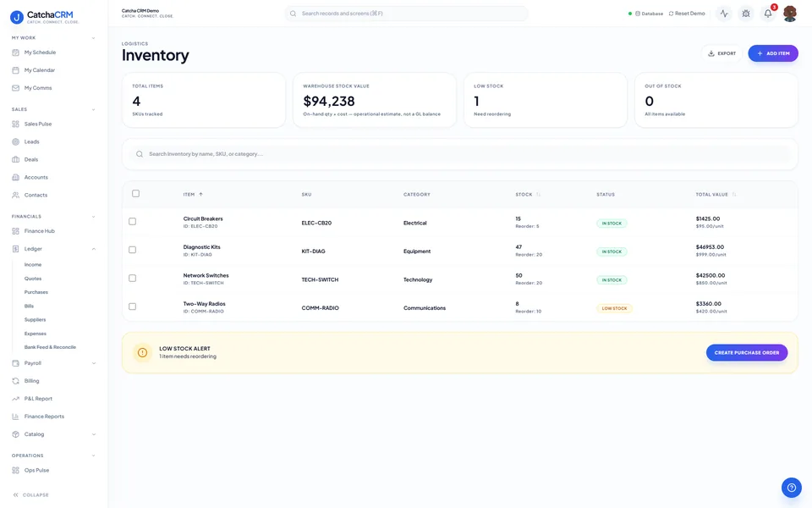812x508 pixels.
Task: Click the Leads target icon
Action: point(15,141)
